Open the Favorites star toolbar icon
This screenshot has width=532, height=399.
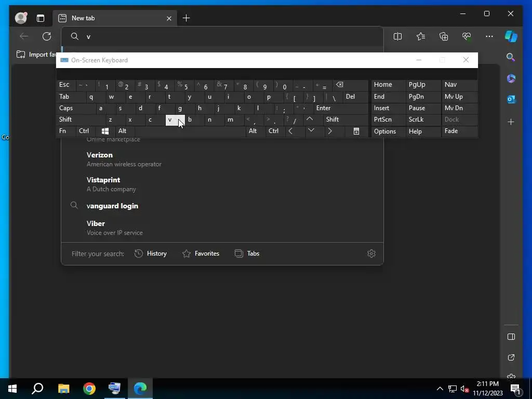point(421,36)
